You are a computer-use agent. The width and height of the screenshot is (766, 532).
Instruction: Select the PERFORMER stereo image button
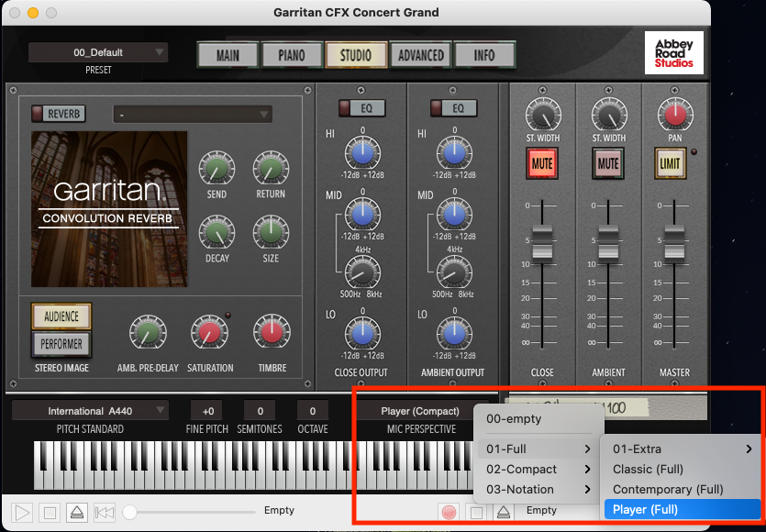tap(61, 344)
